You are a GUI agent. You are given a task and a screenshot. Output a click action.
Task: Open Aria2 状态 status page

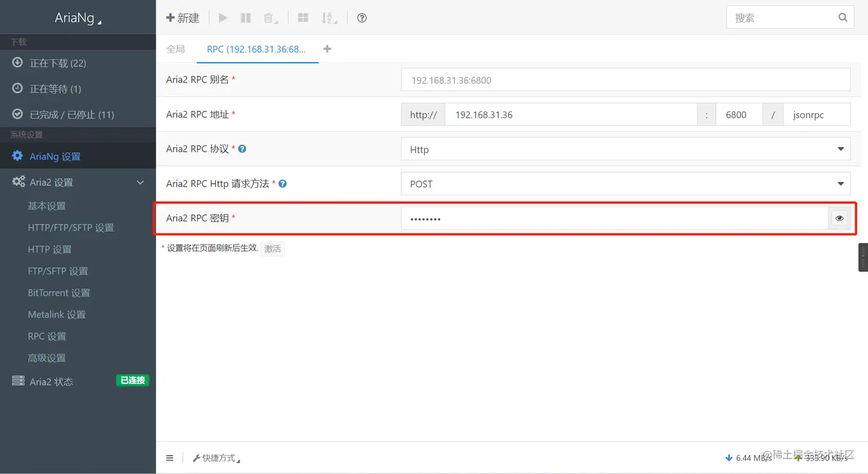coord(51,381)
